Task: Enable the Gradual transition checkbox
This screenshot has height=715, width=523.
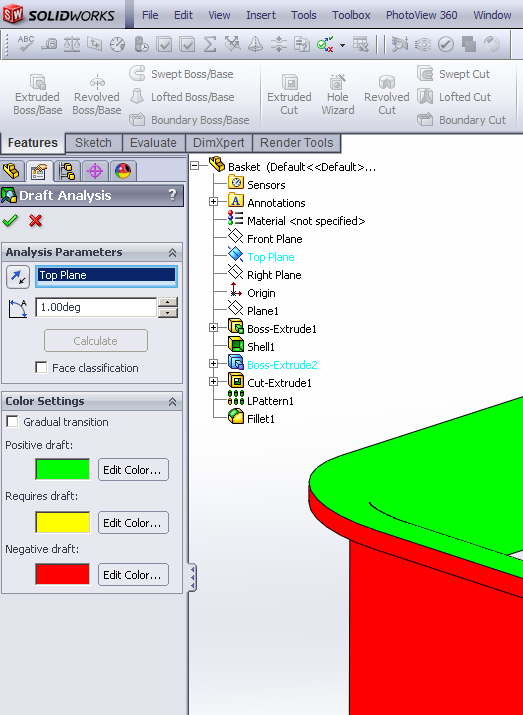Action: tap(12, 422)
